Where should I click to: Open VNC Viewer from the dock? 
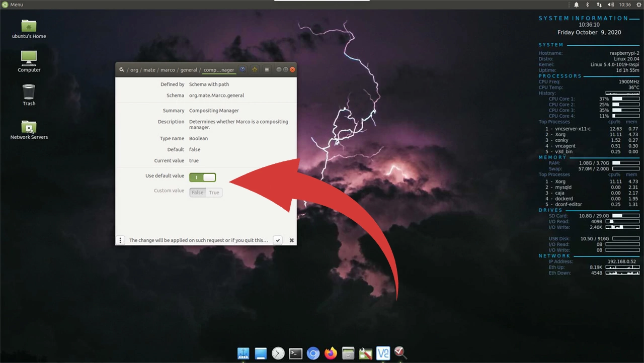coord(383,353)
